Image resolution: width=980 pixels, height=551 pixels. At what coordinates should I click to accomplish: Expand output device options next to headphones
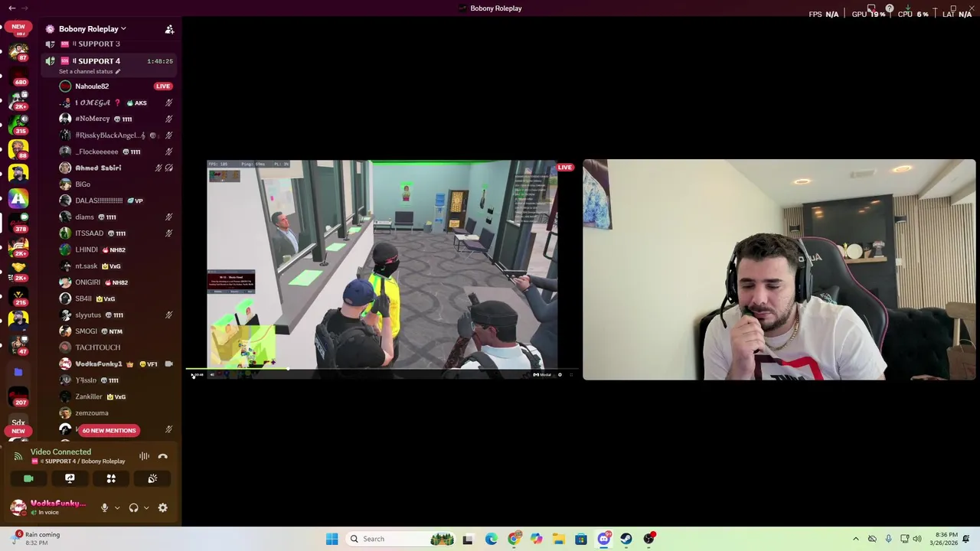[145, 508]
